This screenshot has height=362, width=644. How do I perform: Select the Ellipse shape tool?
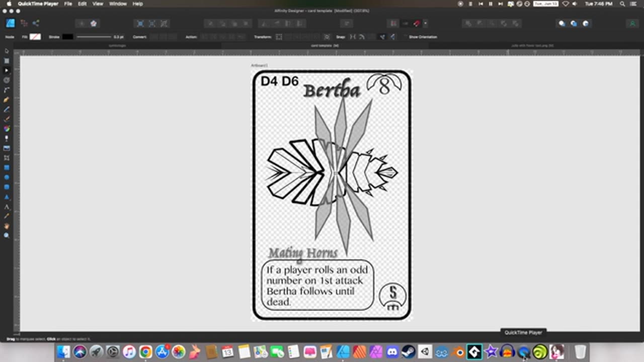[7, 177]
